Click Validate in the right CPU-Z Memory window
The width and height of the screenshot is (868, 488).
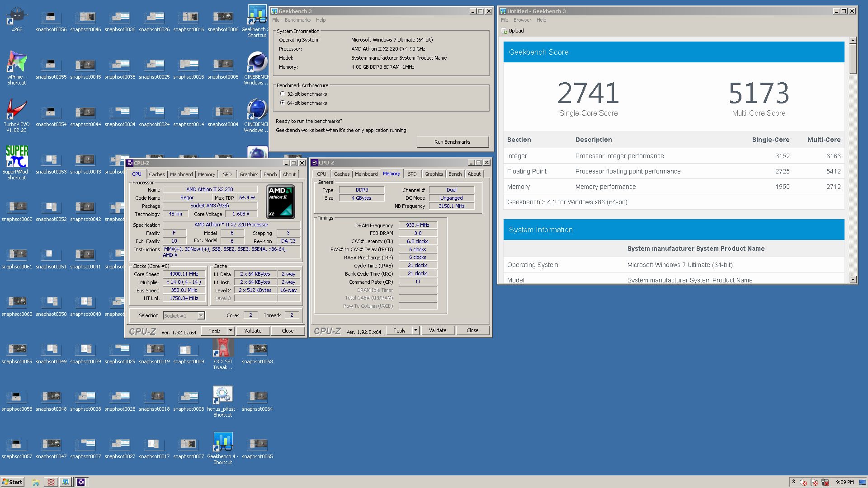pyautogui.click(x=438, y=330)
